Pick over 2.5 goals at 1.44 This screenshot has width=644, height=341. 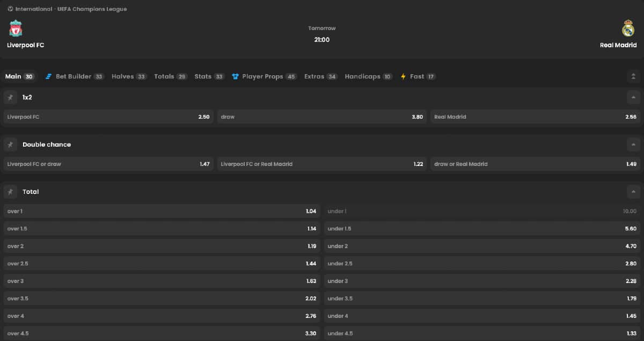tap(162, 264)
